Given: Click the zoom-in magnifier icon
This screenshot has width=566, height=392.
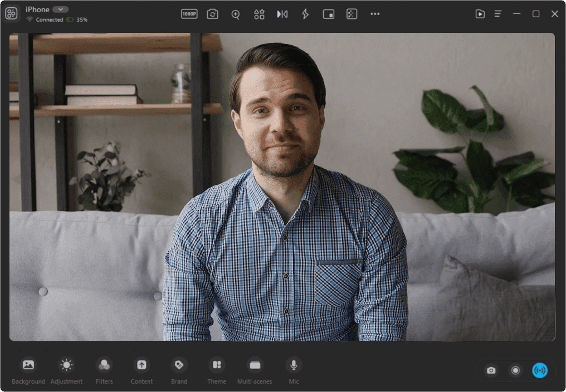Looking at the screenshot, I should 235,14.
